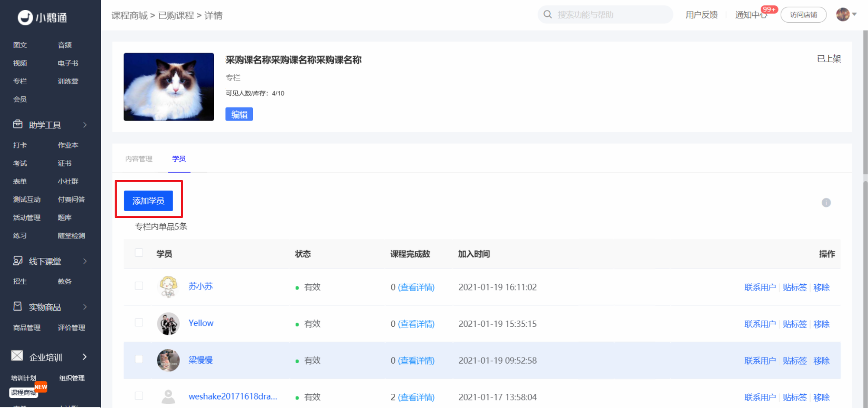The width and height of the screenshot is (868, 408).
Task: Click the default avatar for weshake20171618dra
Action: 168,397
